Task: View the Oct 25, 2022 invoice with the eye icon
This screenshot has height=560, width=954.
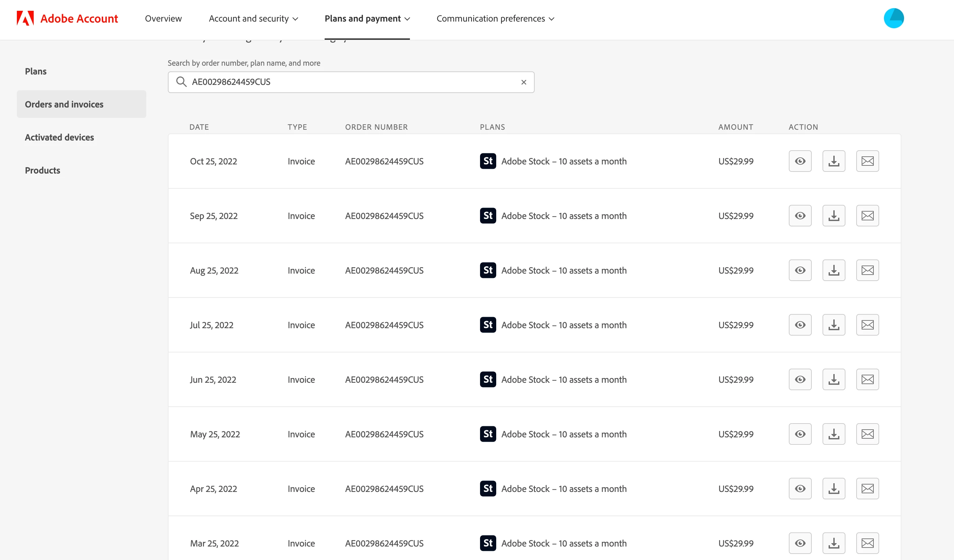Action: (x=800, y=161)
